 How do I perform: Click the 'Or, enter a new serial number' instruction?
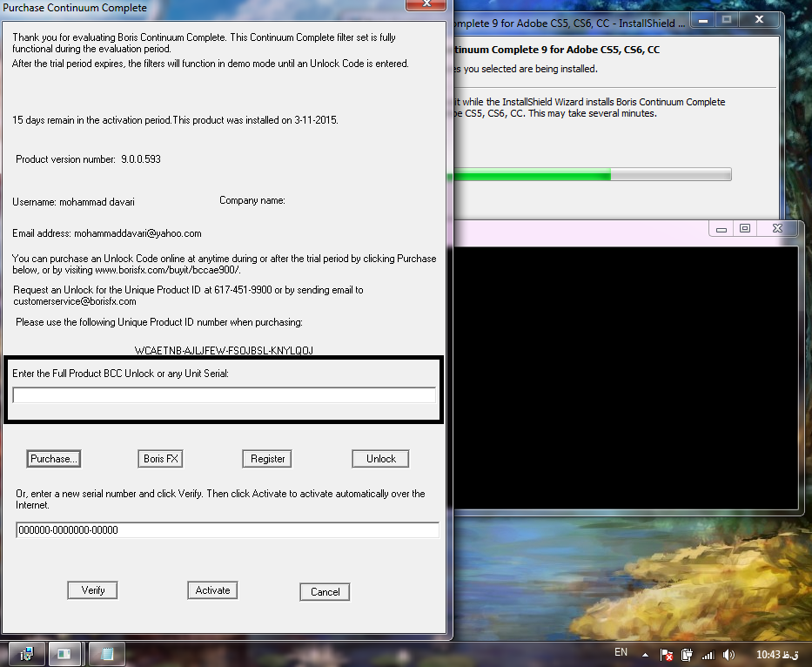pos(220,499)
